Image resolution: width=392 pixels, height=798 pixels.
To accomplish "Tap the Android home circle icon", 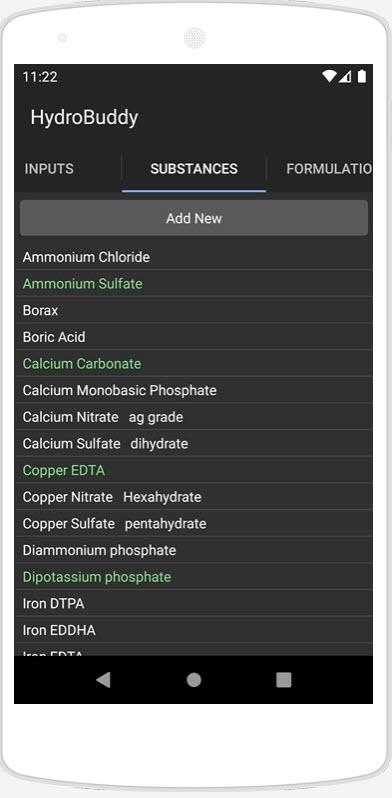I will click(x=194, y=680).
